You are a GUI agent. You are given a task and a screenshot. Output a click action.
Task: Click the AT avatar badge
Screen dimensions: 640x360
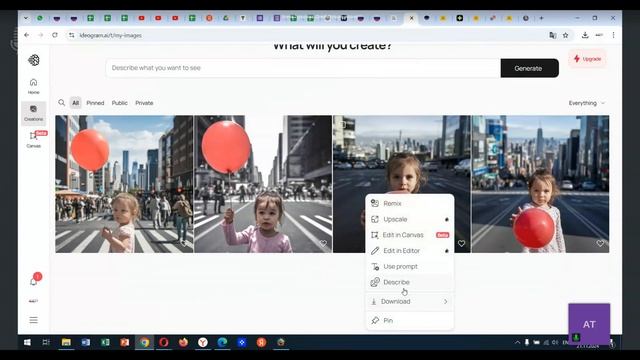tap(589, 324)
